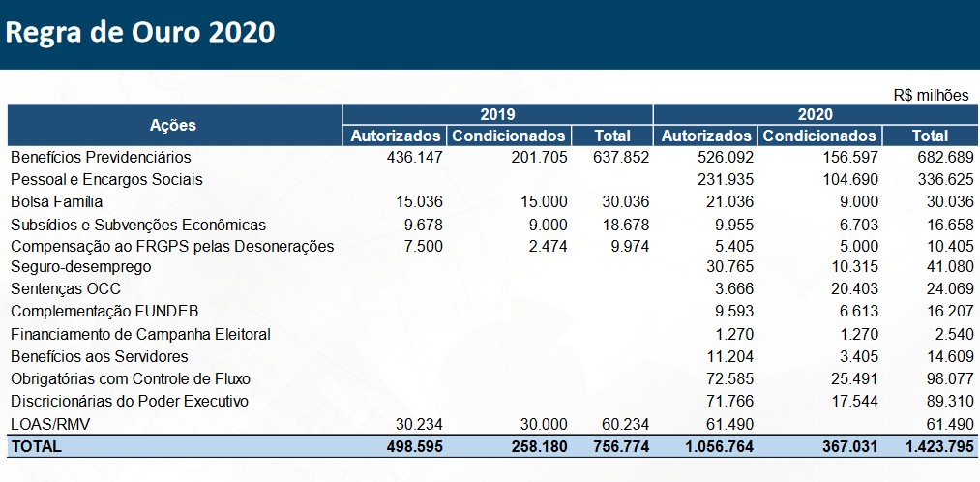Select the value 436.147 in Benefícios Previdenciários
Viewport: 980px width, 482px height.
[x=414, y=157]
